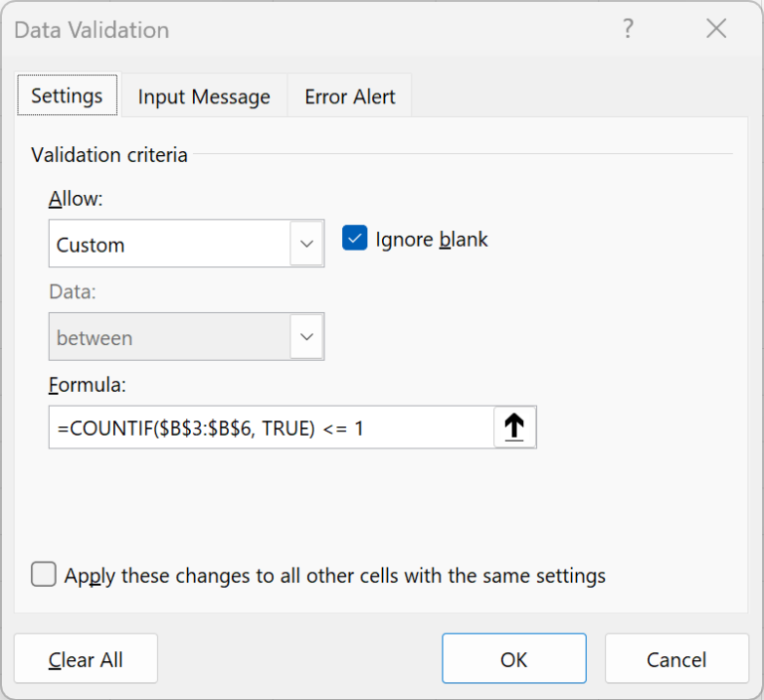
Task: Click the Apply these changes label text
Action: click(334, 576)
